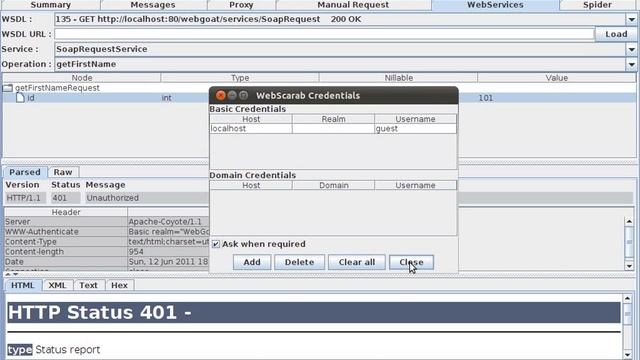Select the guest username cell

[415, 129]
